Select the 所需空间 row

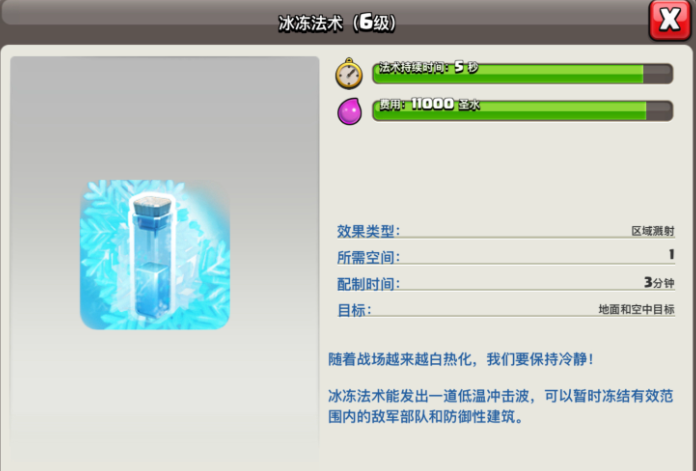tap(506, 257)
